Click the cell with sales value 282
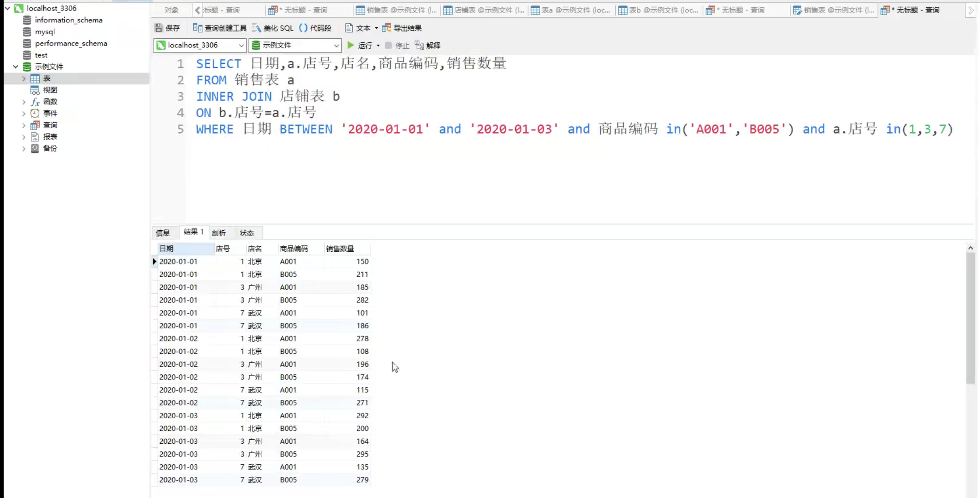The height and width of the screenshot is (498, 980). tap(347, 300)
